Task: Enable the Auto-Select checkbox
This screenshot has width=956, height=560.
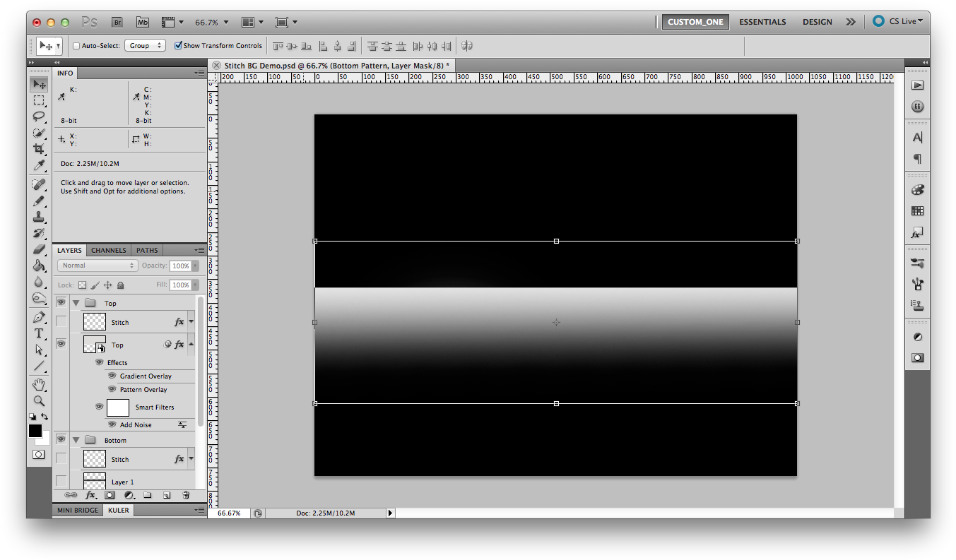Action: 76,45
